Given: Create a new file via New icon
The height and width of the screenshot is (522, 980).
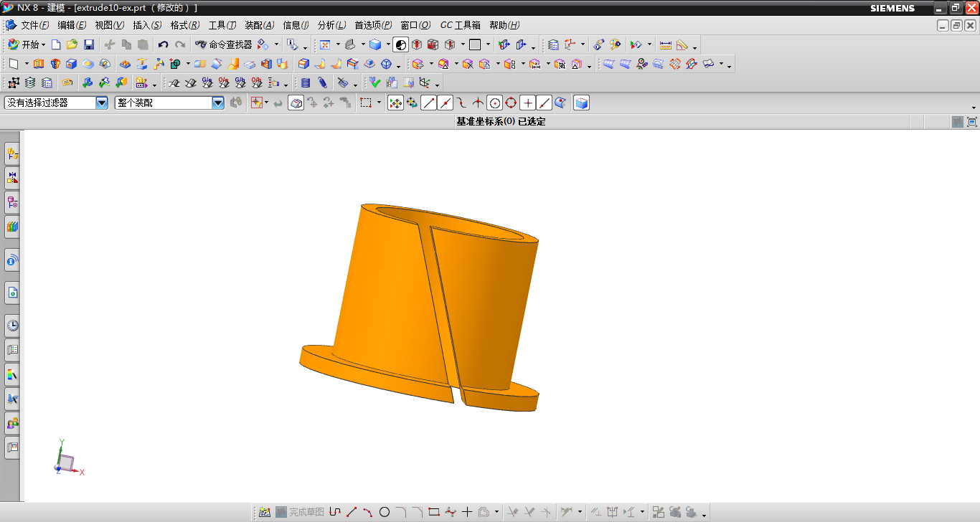Looking at the screenshot, I should click(56, 44).
